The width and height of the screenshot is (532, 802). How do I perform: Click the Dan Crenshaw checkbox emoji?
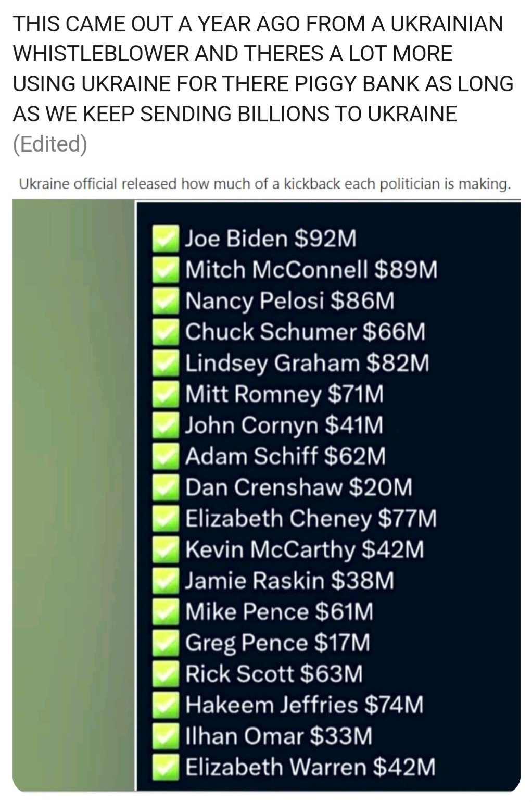(x=166, y=487)
